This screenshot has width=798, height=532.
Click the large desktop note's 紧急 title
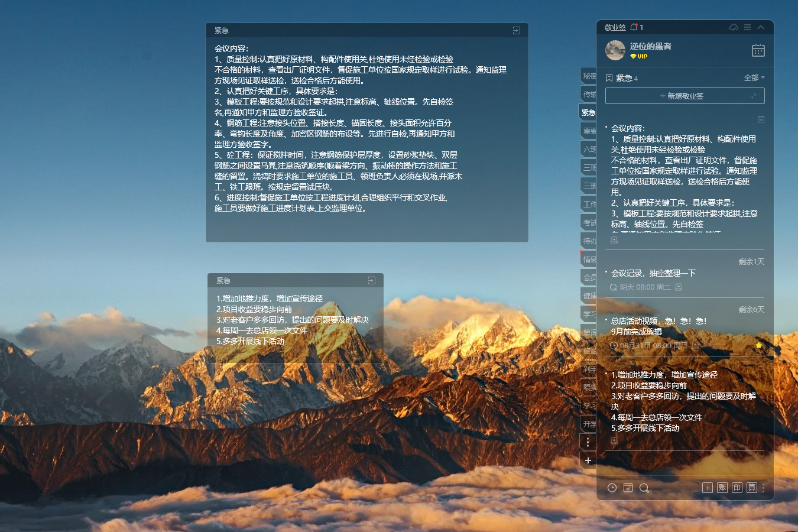222,30
